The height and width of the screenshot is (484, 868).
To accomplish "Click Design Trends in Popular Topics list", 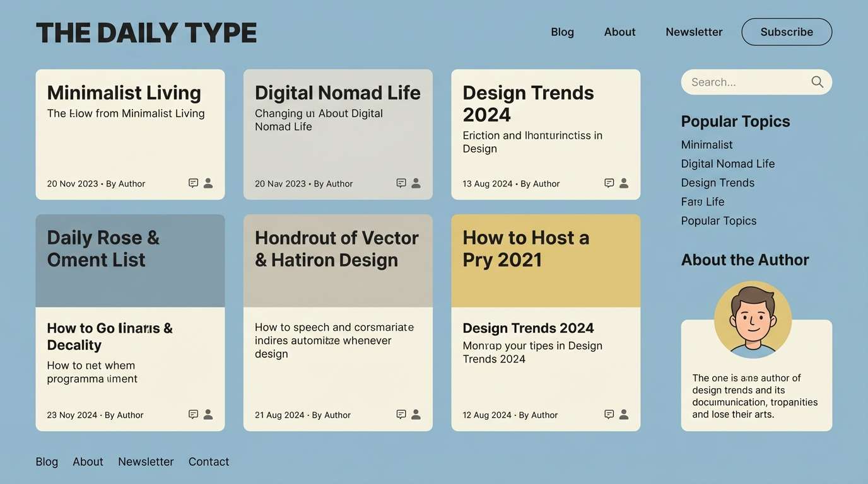I will click(718, 182).
